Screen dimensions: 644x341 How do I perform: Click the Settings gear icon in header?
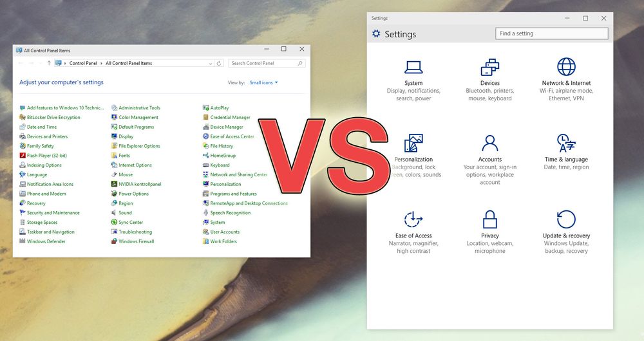[376, 33]
